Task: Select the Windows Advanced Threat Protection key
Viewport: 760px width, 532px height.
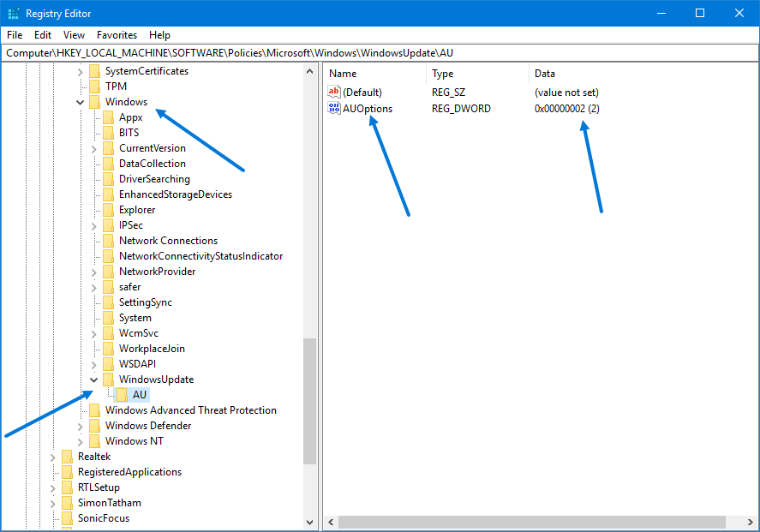Action: pyautogui.click(x=191, y=410)
